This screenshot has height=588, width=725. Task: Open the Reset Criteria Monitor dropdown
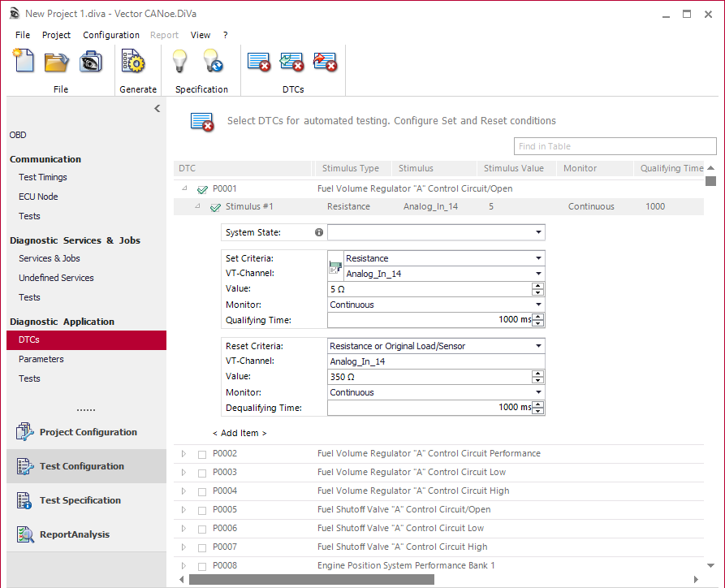tap(538, 392)
